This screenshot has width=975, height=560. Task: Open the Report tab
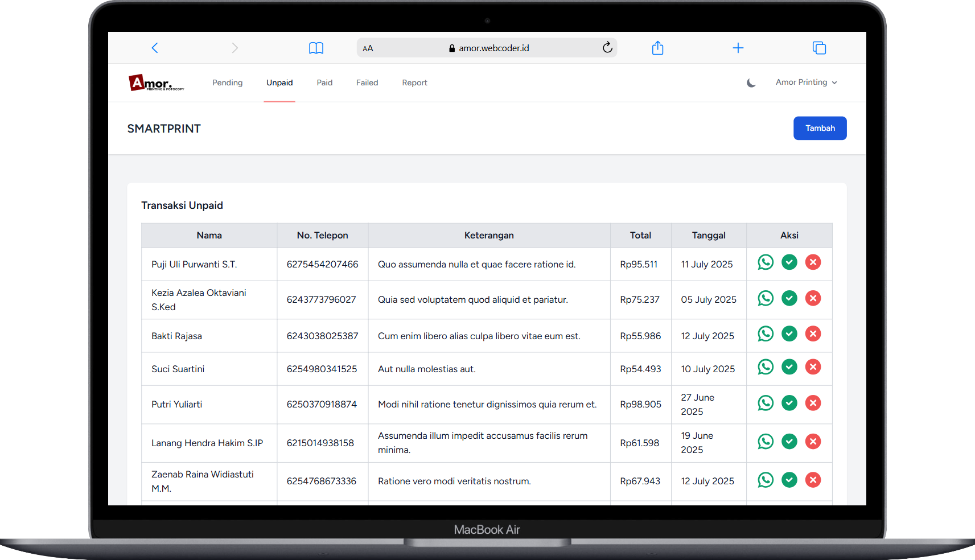click(x=414, y=83)
